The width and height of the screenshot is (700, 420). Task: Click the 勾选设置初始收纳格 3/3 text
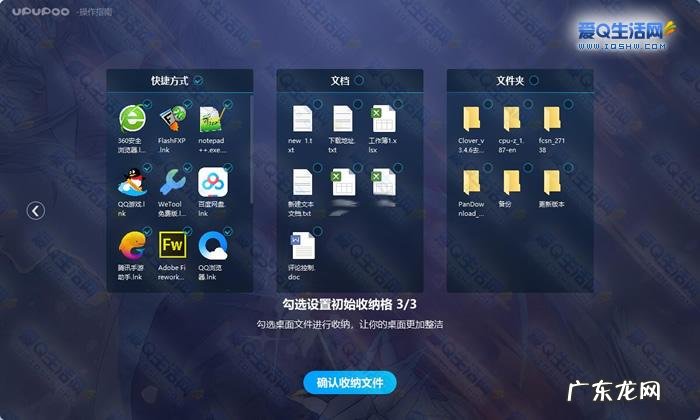[x=350, y=304]
